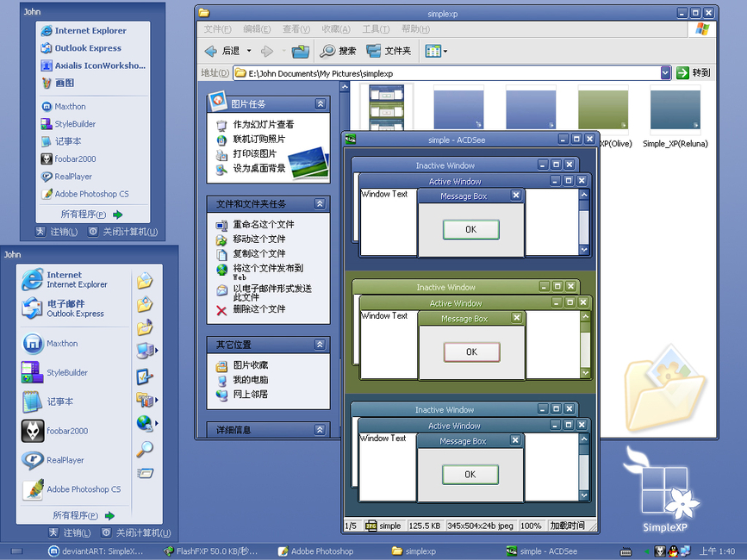Launch Outlook Express in upper start menu
The width and height of the screenshot is (747, 560).
point(81,48)
